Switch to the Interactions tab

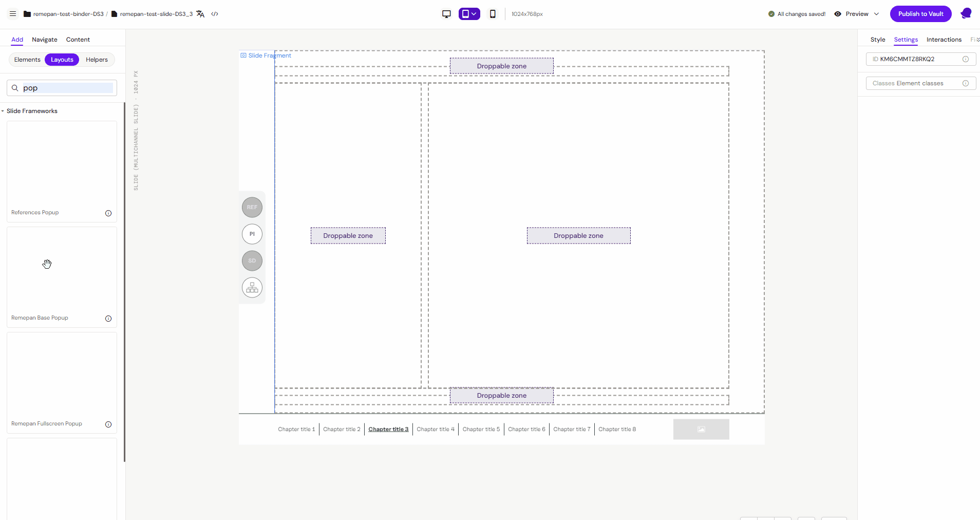tap(944, 40)
